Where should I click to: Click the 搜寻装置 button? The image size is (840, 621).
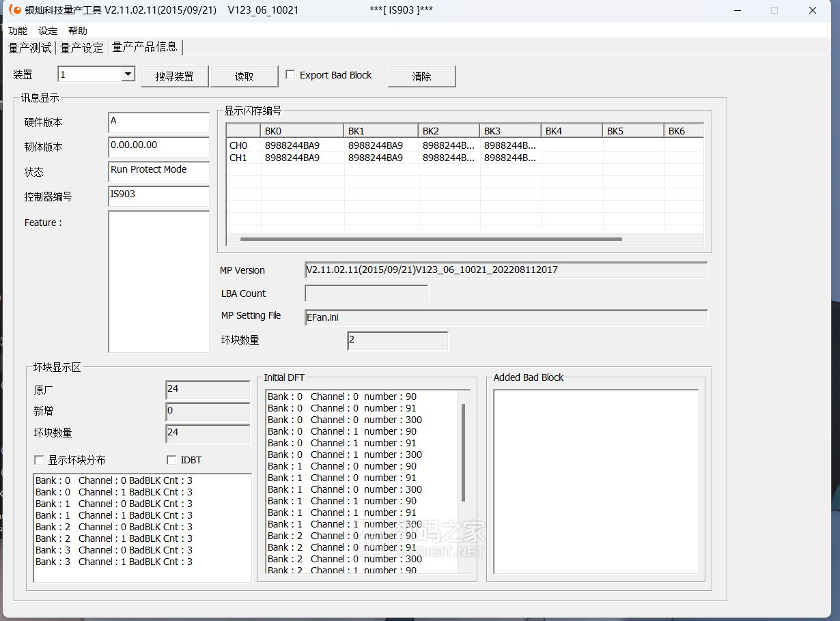tap(174, 76)
